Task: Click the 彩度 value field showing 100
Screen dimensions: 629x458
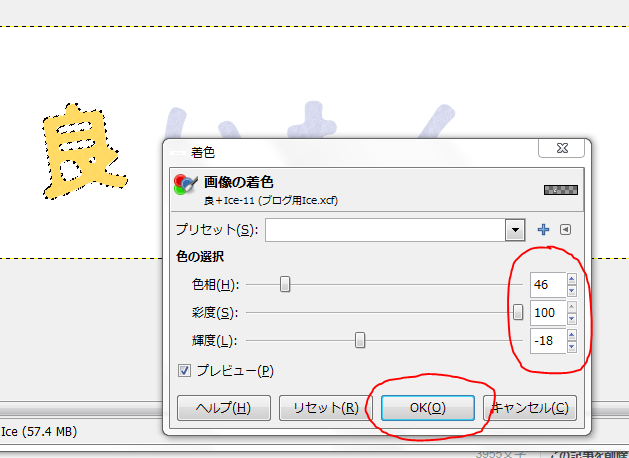Action: tap(548, 313)
